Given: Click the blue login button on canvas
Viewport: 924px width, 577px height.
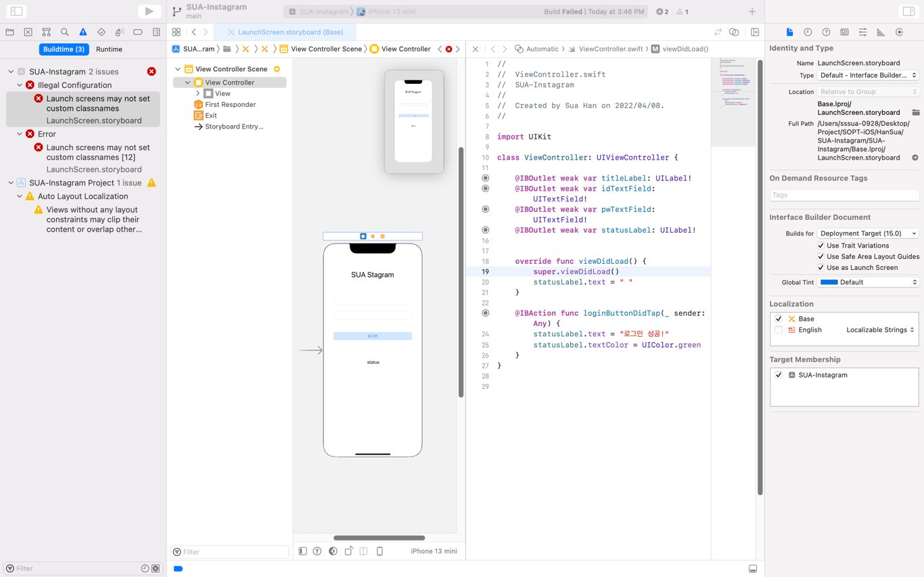Looking at the screenshot, I should point(373,336).
